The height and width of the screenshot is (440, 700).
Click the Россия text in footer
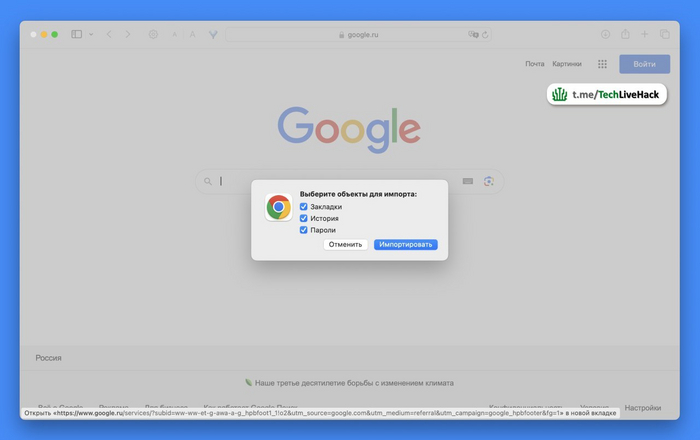point(48,358)
